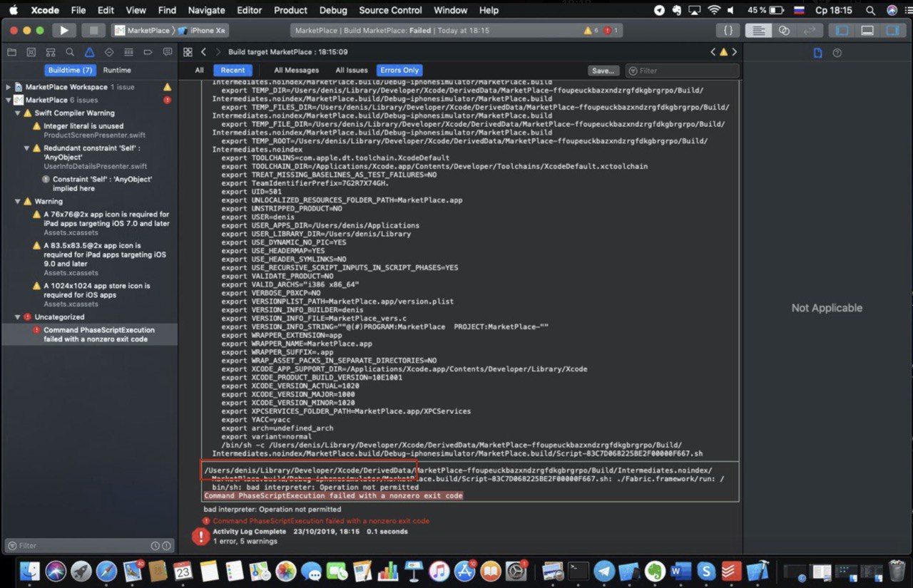Open the Report navigator speech bubble icon
The width and height of the screenshot is (913, 588).
click(x=168, y=52)
